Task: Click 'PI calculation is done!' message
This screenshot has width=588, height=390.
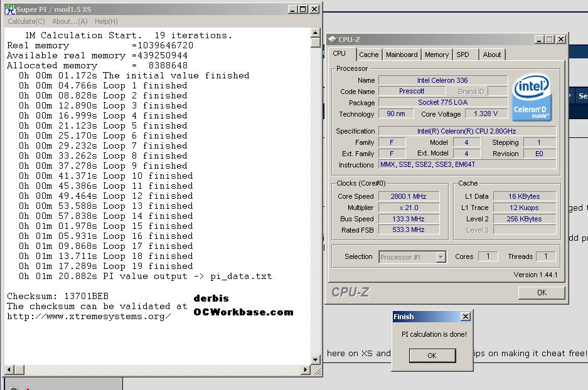Action: [434, 334]
